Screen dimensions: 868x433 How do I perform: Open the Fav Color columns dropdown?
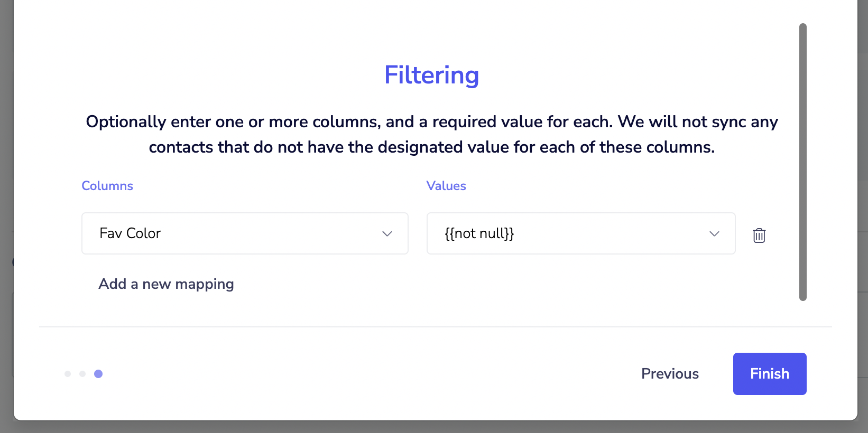(245, 233)
